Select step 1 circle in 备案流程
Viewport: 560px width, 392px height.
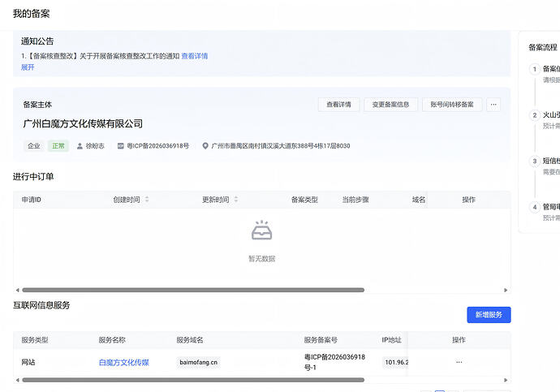535,69
